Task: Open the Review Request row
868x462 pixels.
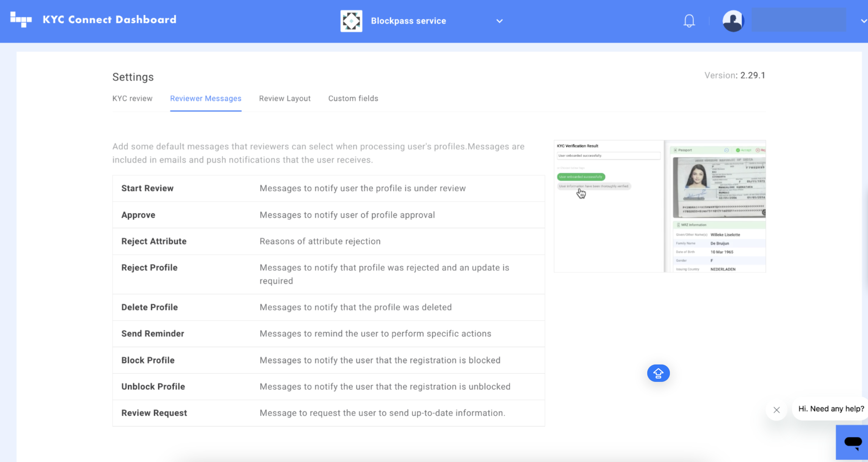Action: (329, 413)
